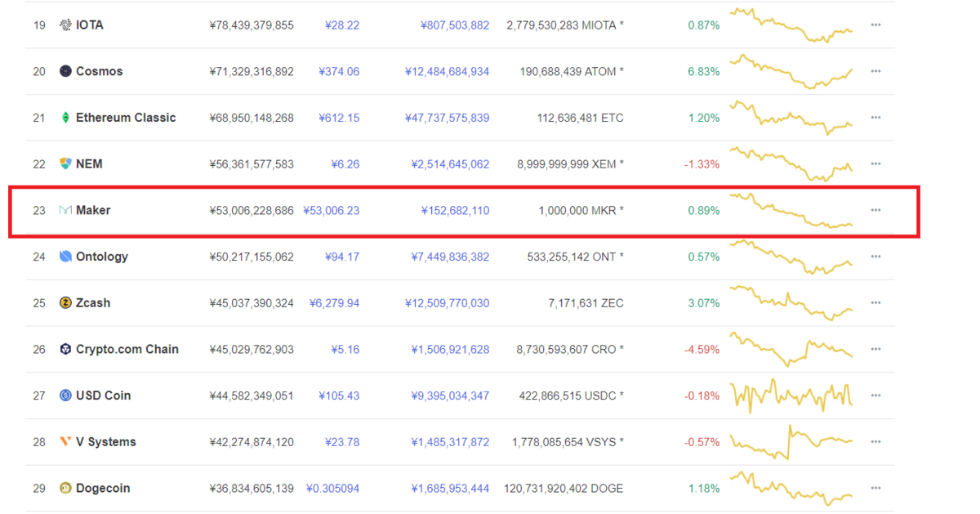
Task: Click the Crypto.com Chain price sparkline
Action: (x=791, y=349)
